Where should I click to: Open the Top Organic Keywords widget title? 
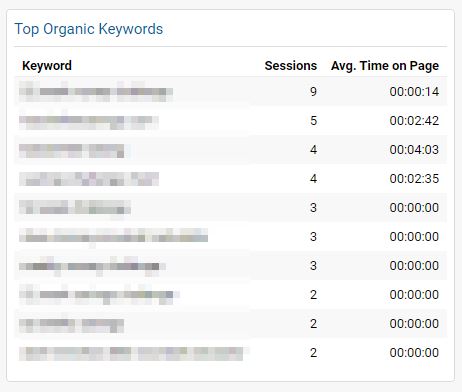89,29
